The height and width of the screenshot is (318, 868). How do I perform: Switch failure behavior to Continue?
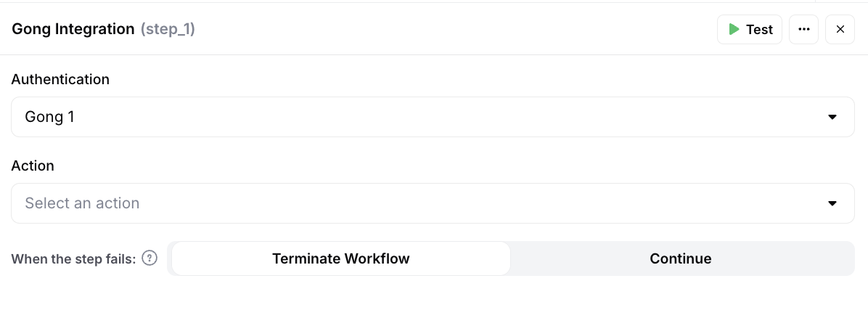coord(680,258)
